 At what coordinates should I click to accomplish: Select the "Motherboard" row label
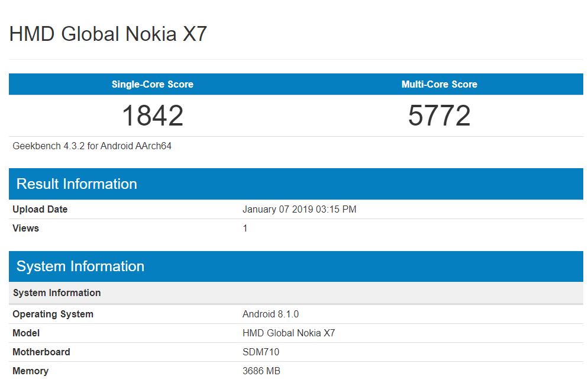click(x=41, y=352)
